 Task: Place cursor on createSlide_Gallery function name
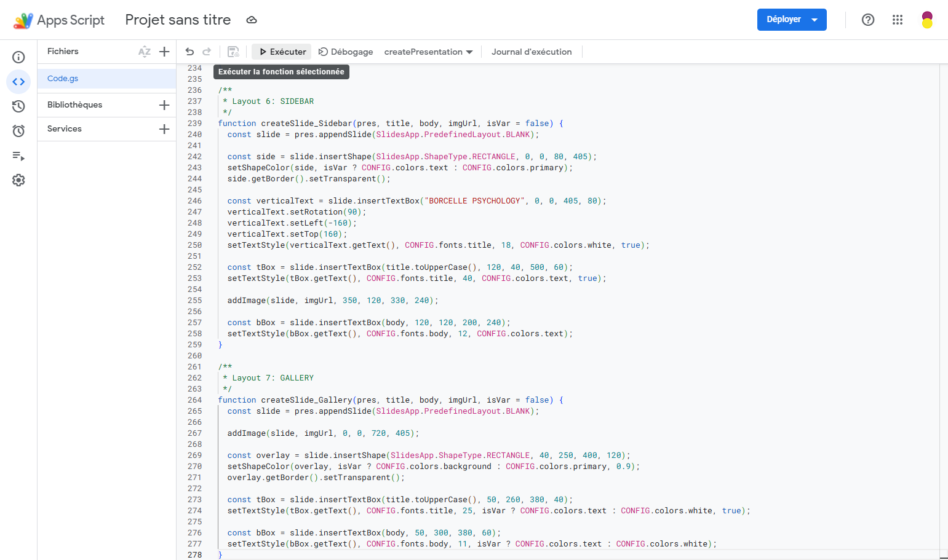point(306,400)
